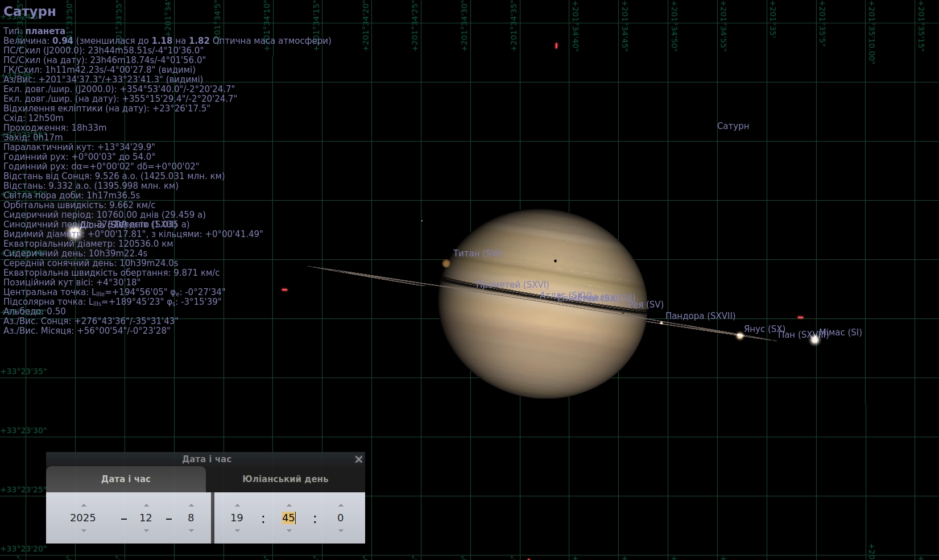The height and width of the screenshot is (560, 939).
Task: Decrease the seconds value with down arrow
Action: point(341,530)
